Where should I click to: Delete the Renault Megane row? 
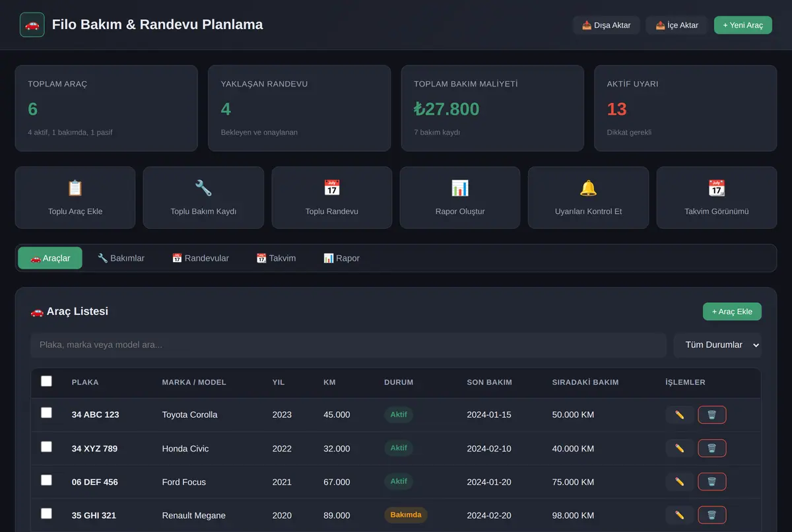712,515
